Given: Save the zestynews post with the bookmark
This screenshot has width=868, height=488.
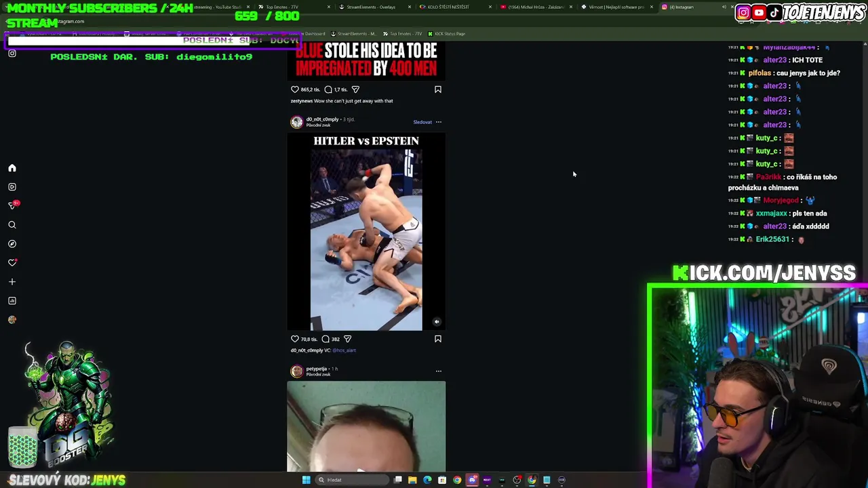Looking at the screenshot, I should pos(438,89).
